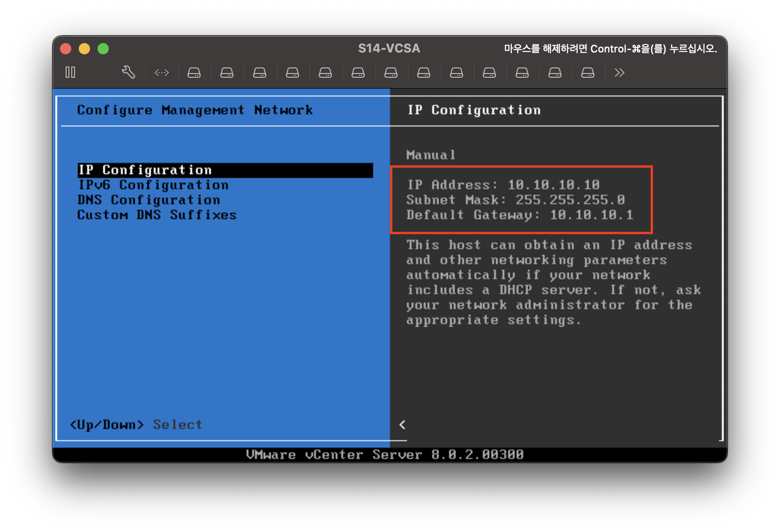The image size is (780, 532).
Task: Minimize the S14-VCSA window with yellow button
Action: coord(84,49)
